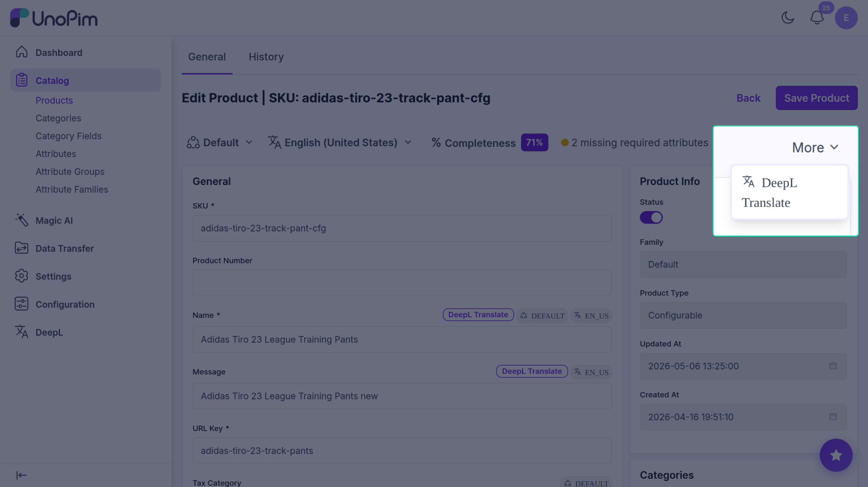868x487 pixels.
Task: Go to the Products submenu
Action: [54, 100]
